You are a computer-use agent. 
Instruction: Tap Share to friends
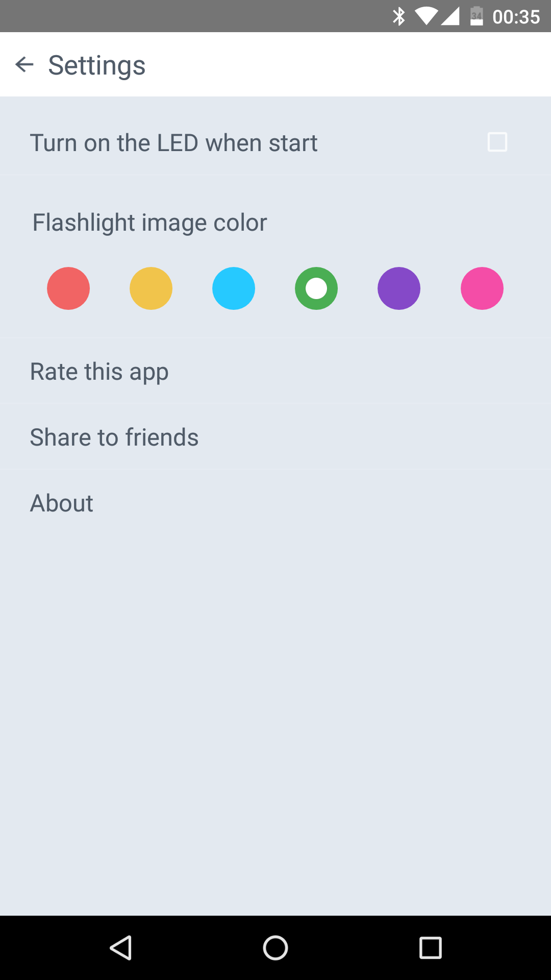[x=114, y=437]
